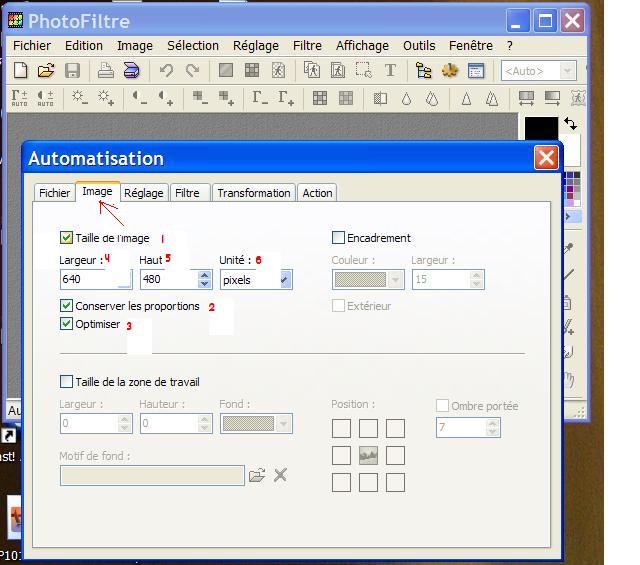Screen dimensions: 640x565
Task: Select the center position square
Action: (x=368, y=456)
